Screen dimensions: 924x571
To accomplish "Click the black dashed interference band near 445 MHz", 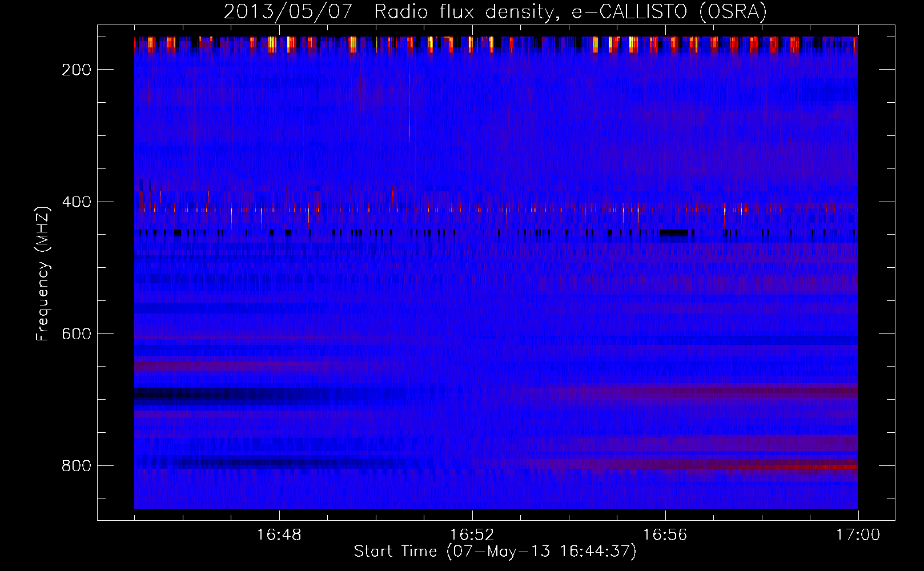I will 496,232.
